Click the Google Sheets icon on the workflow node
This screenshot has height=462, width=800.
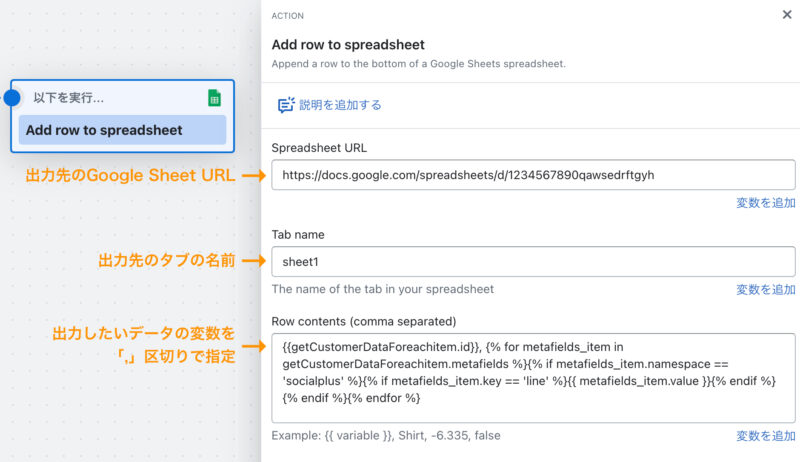pos(214,97)
